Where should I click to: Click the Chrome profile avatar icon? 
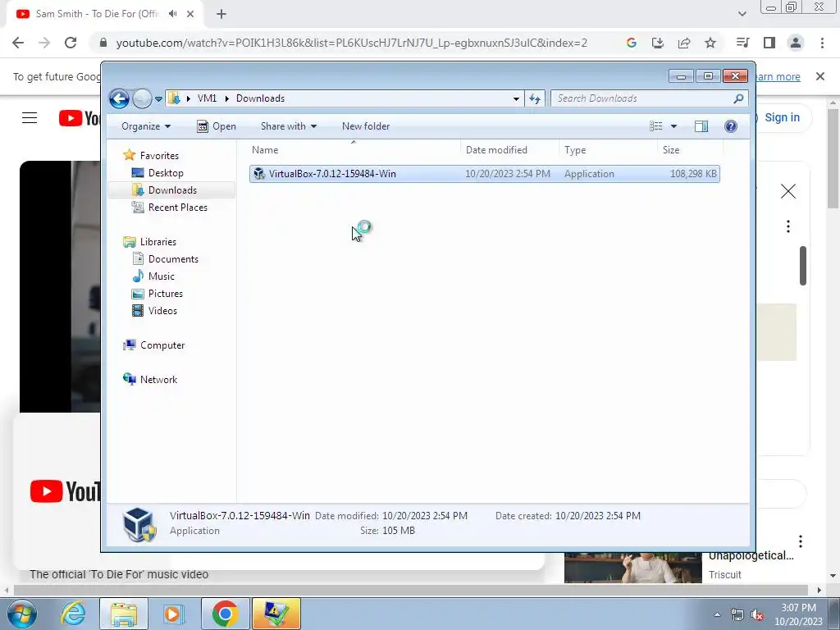[796, 43]
